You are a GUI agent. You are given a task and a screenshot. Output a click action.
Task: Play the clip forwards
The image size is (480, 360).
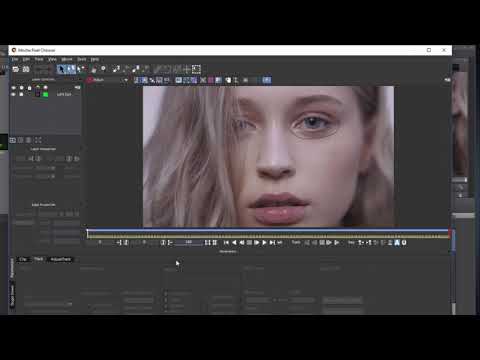click(x=264, y=243)
